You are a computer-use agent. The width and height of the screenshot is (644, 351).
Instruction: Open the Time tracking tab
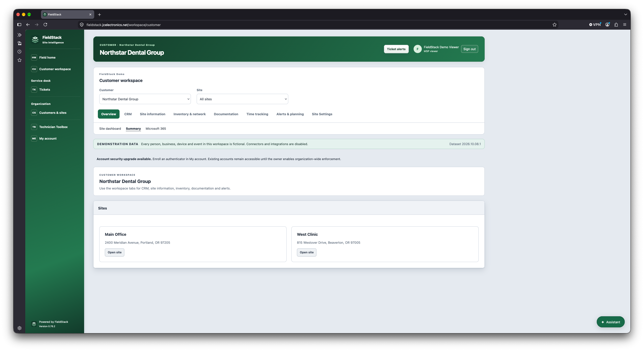coord(257,114)
